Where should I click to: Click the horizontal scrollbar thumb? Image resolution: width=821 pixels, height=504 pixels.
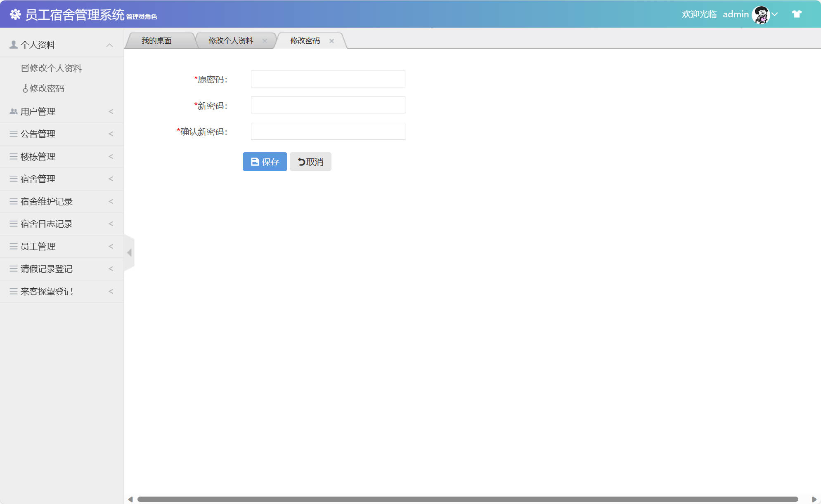(467, 499)
